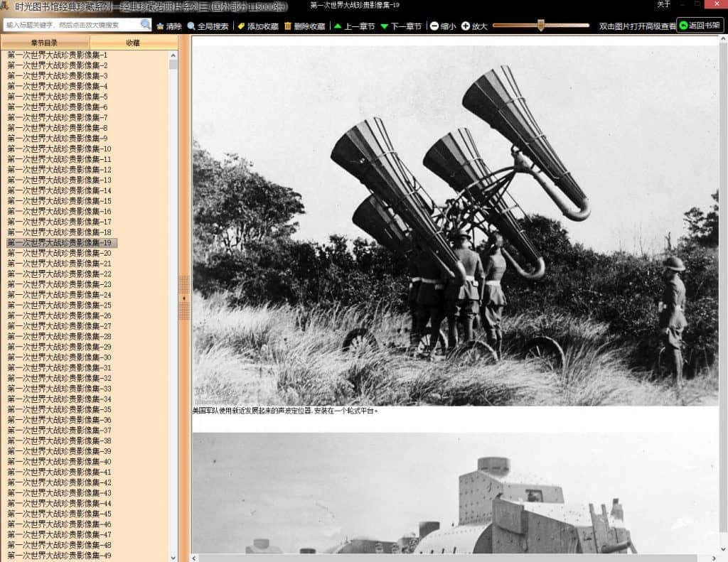Return to bookshelf via 返回书架
728x562 pixels.
coord(700,26)
